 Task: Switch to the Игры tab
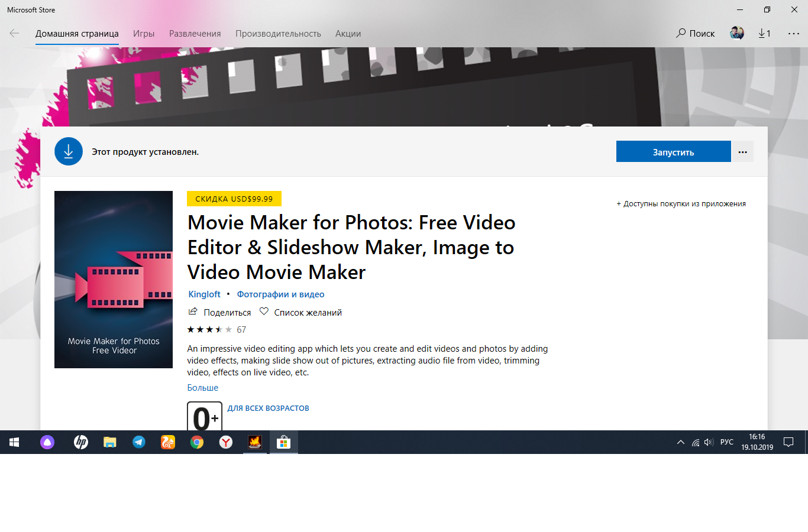pos(144,34)
